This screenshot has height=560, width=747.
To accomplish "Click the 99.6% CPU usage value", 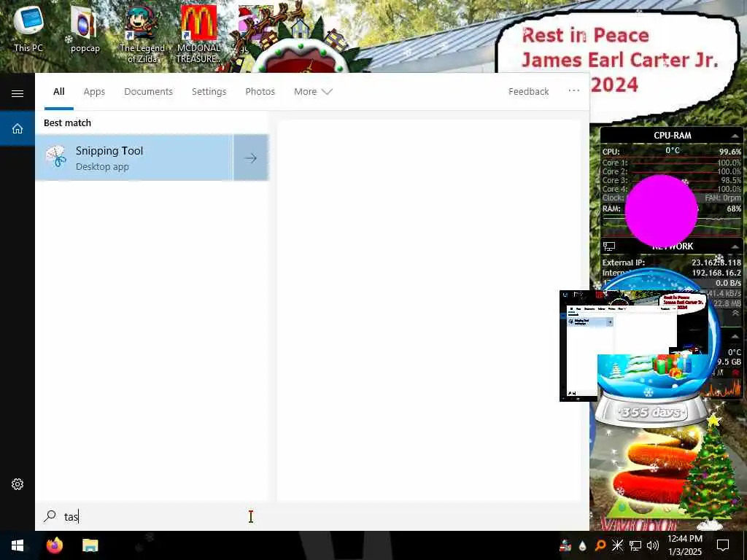I will point(729,152).
